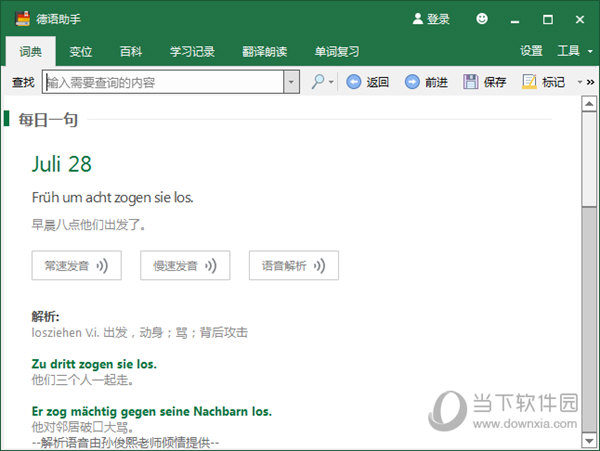Open the search options arrow beside magnifier
This screenshot has height=451, width=600.
point(331,82)
